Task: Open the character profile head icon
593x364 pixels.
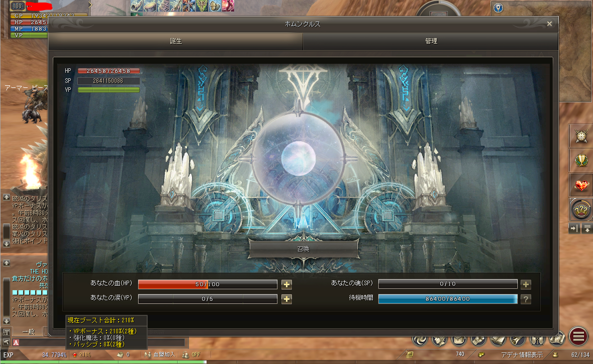Action: pyautogui.click(x=439, y=339)
